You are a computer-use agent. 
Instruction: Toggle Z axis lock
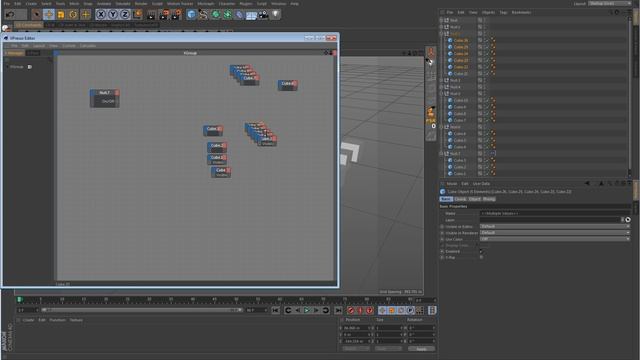[x=125, y=15]
